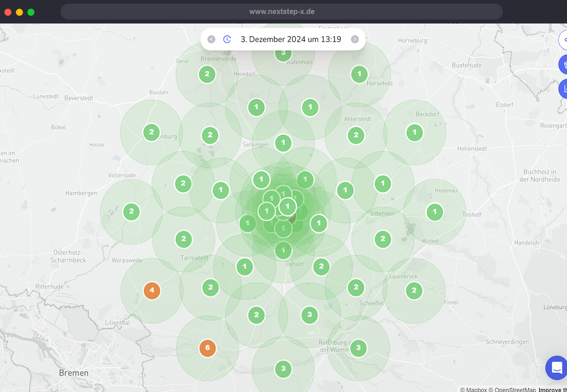Click the green marker 1 near Harsefeld

(x=359, y=74)
